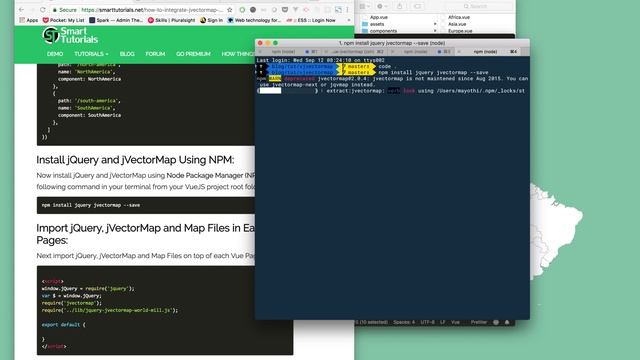Viewport: 640px width, 360px height.
Task: Open ESS :: Login Now bookmark
Action: [x=311, y=20]
